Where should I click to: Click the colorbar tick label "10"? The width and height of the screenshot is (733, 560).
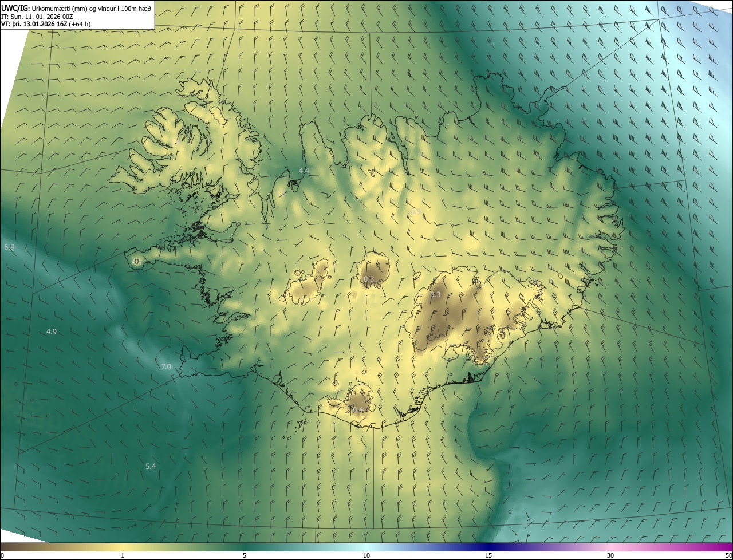click(x=366, y=556)
